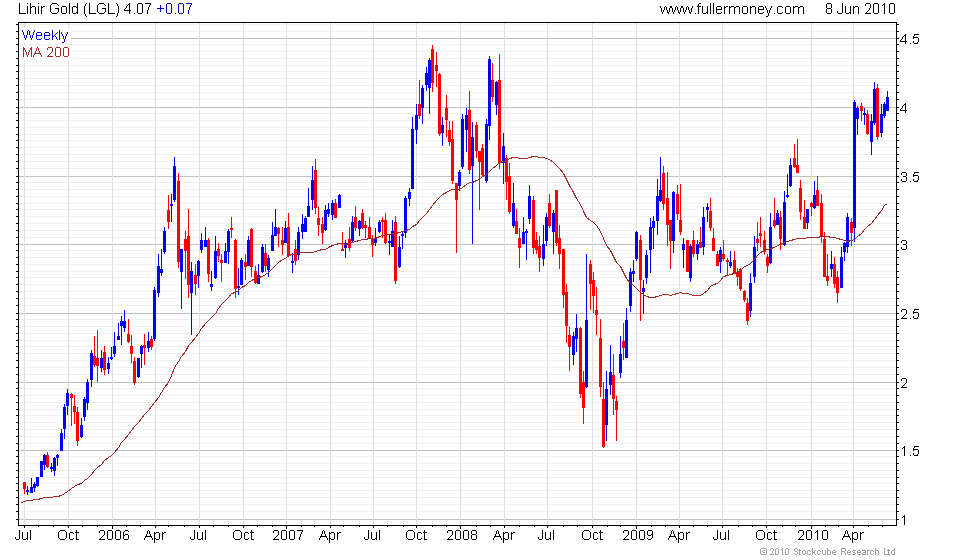Click the 2.5 price axis label

(x=909, y=314)
